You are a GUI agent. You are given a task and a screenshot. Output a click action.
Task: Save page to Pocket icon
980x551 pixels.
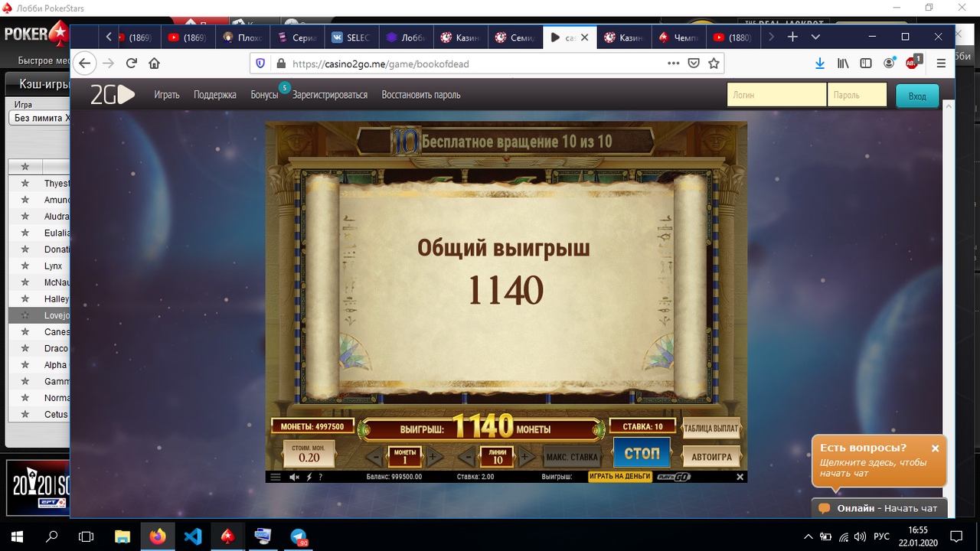[694, 64]
